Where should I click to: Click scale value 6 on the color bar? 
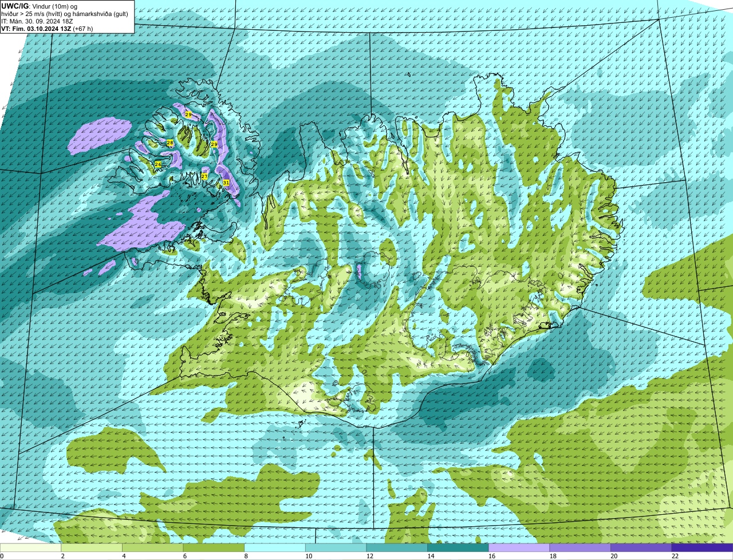coord(185,556)
